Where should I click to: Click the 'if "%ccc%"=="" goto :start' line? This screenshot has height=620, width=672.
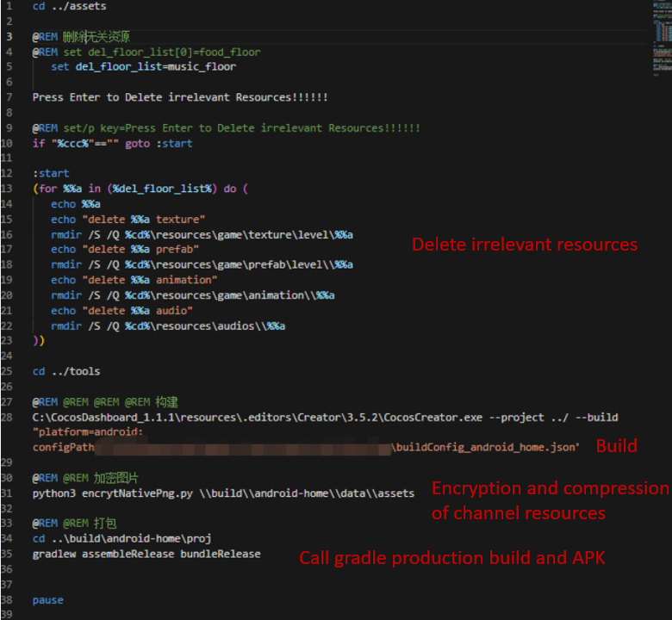coord(112,143)
